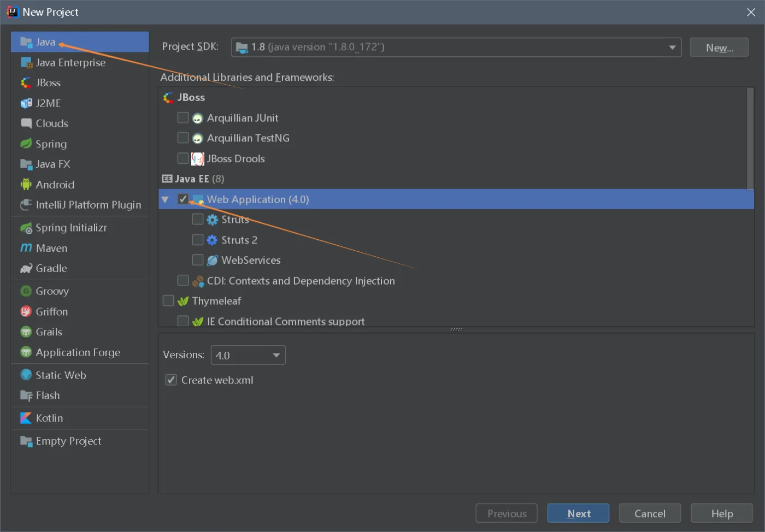Close the New Project dialog

click(751, 12)
